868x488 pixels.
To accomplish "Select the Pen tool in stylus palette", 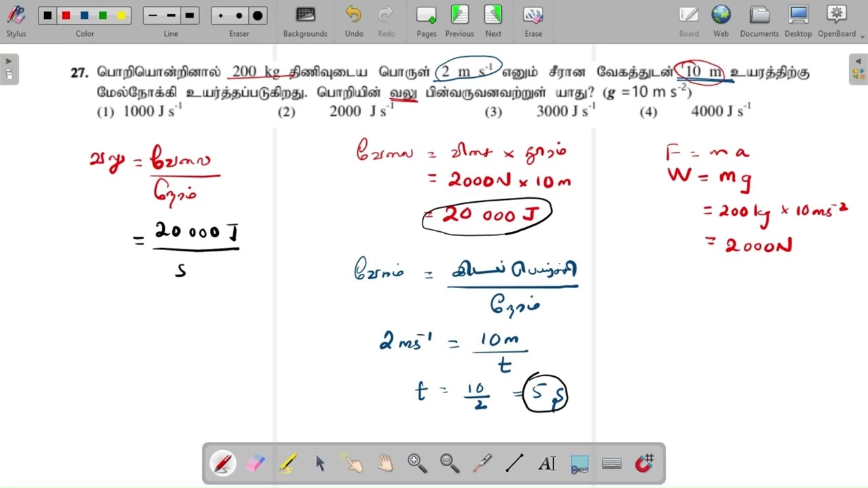I will click(222, 464).
